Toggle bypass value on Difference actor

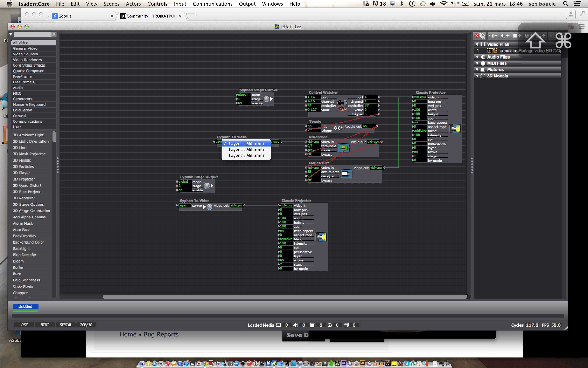313,154
